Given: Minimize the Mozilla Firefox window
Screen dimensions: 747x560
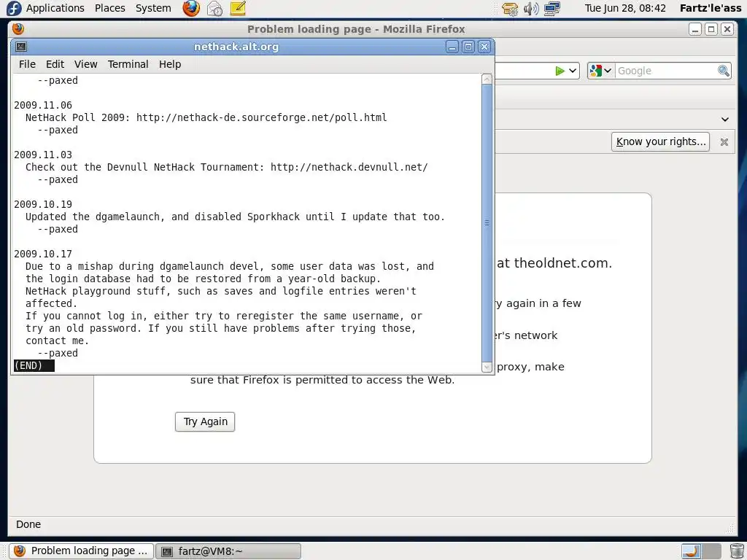Looking at the screenshot, I should [695, 29].
